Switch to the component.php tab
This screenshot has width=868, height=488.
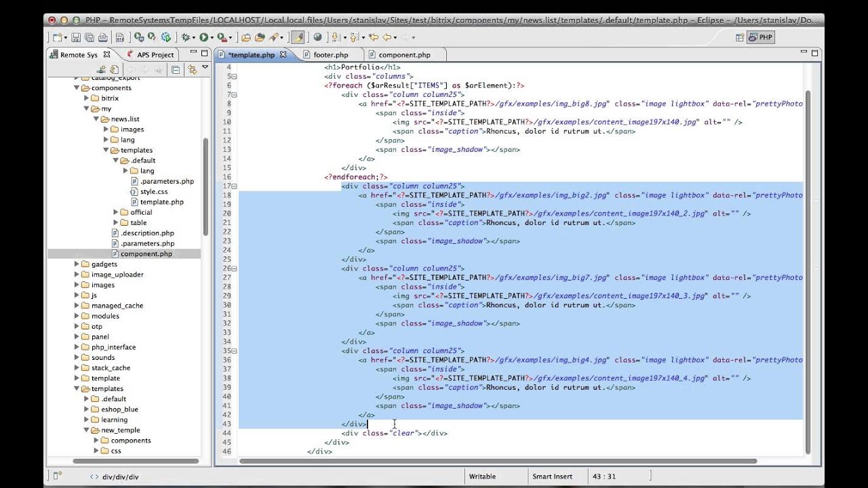coord(404,55)
